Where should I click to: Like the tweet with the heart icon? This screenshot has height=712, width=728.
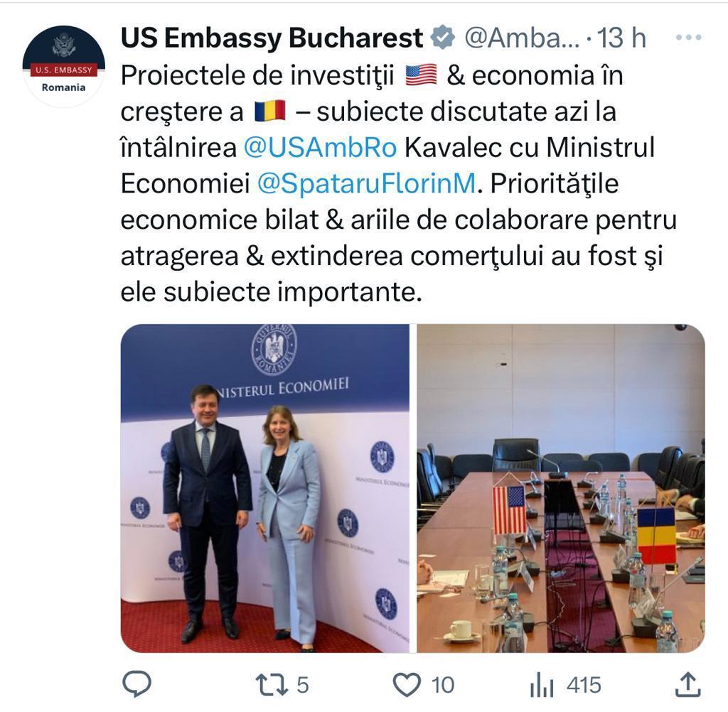(407, 684)
